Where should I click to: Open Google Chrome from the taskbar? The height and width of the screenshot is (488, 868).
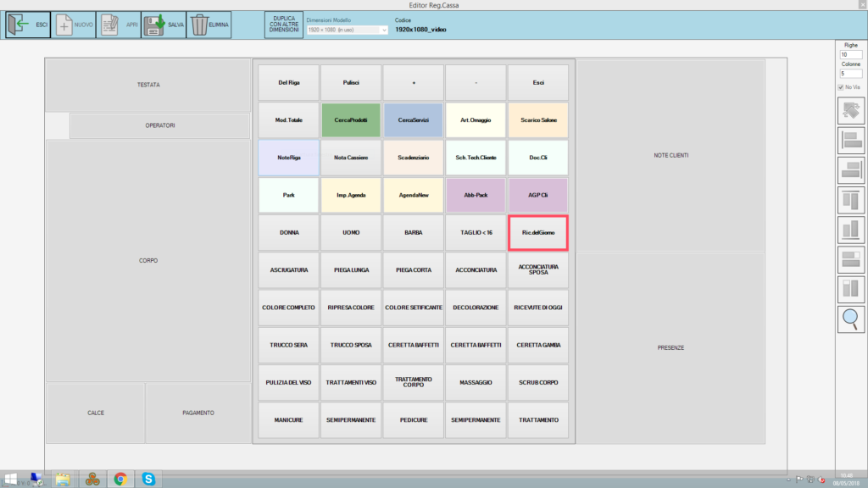point(120,479)
